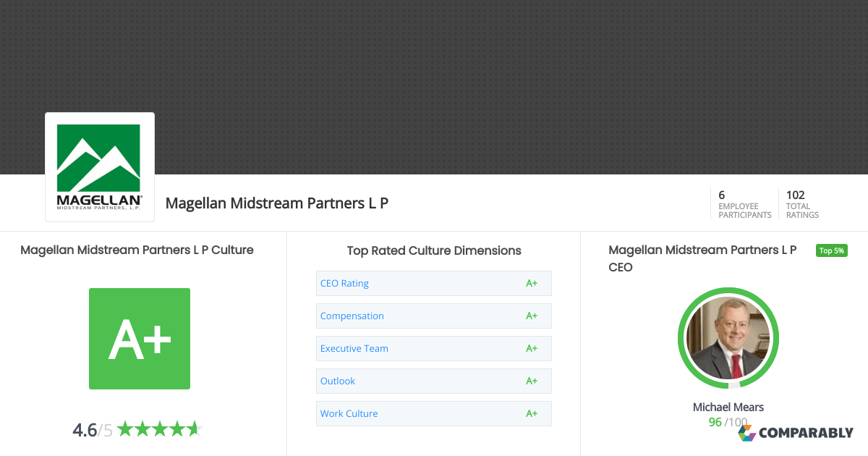Click the colorful Comparably cube icon
The image size is (868, 456).
tap(746, 432)
